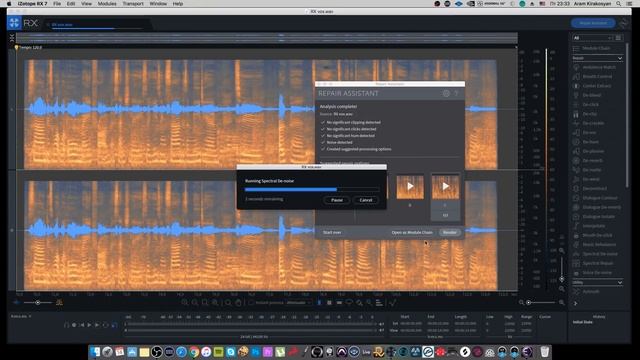
Task: Open the Dialogue Isolate module
Action: pyautogui.click(x=598, y=216)
